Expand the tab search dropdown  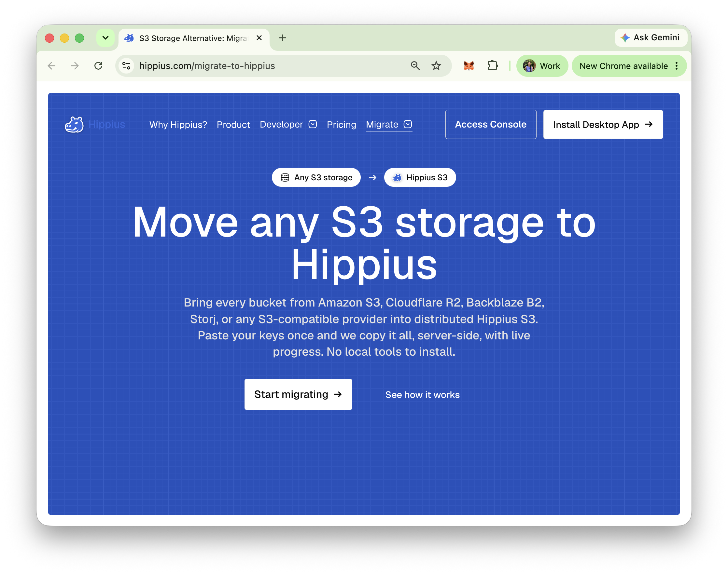[x=105, y=38]
